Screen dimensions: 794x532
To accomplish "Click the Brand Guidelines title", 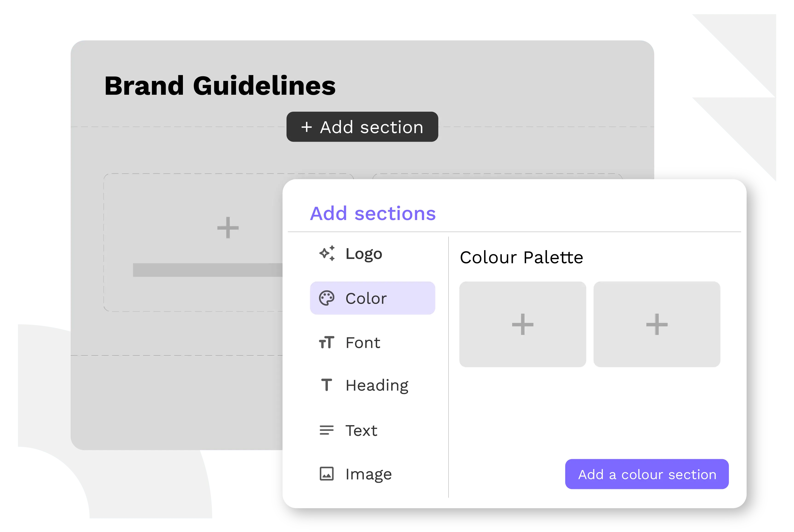I will pyautogui.click(x=220, y=86).
